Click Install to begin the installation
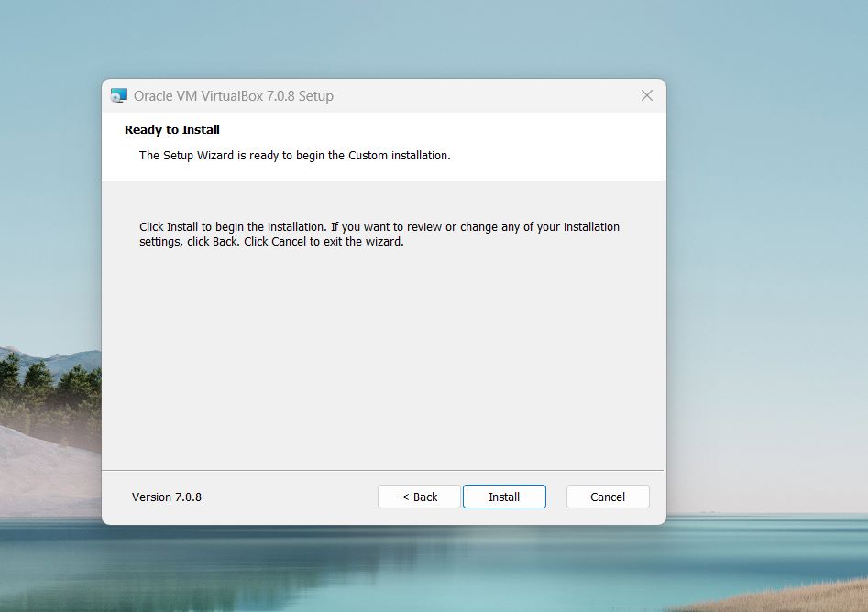 [504, 497]
